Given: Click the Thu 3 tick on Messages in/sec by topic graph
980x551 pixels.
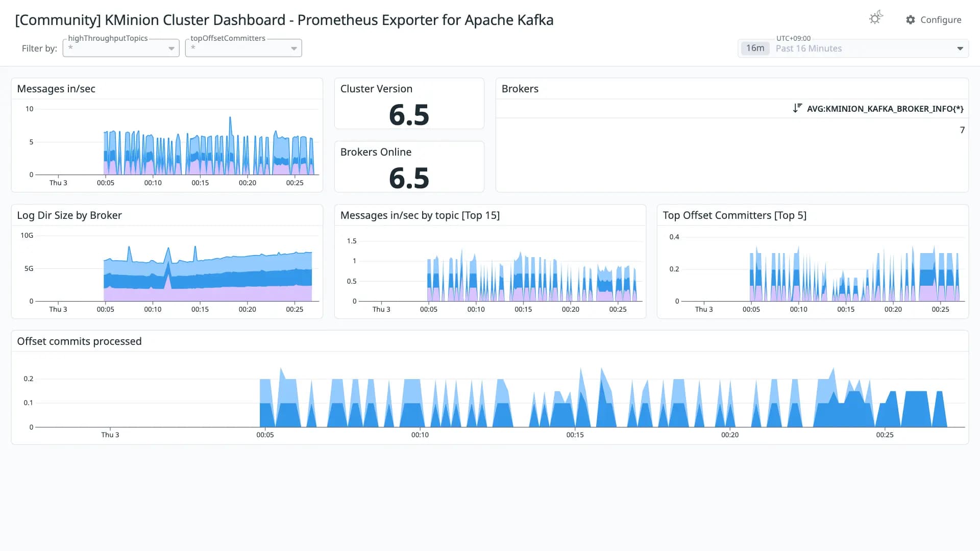Looking at the screenshot, I should [x=381, y=309].
